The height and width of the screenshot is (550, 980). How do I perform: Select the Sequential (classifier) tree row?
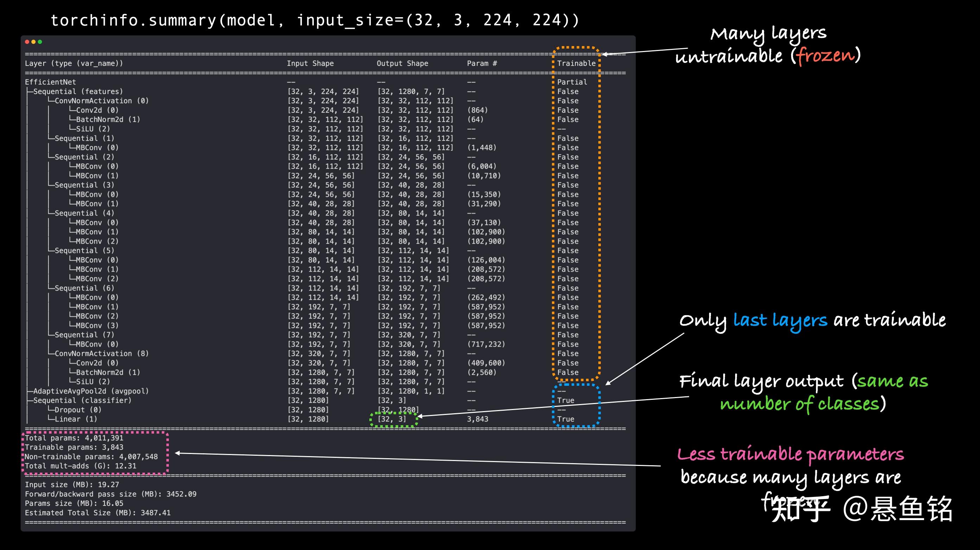coord(82,401)
